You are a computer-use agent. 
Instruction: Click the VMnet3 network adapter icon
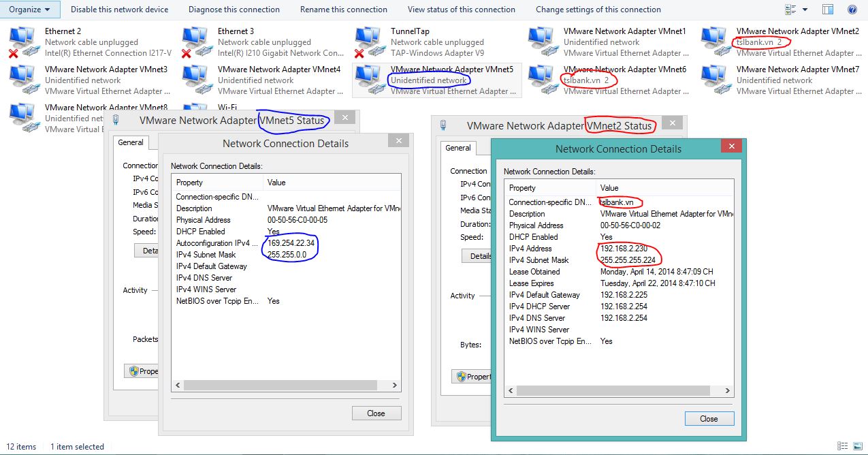coord(22,80)
